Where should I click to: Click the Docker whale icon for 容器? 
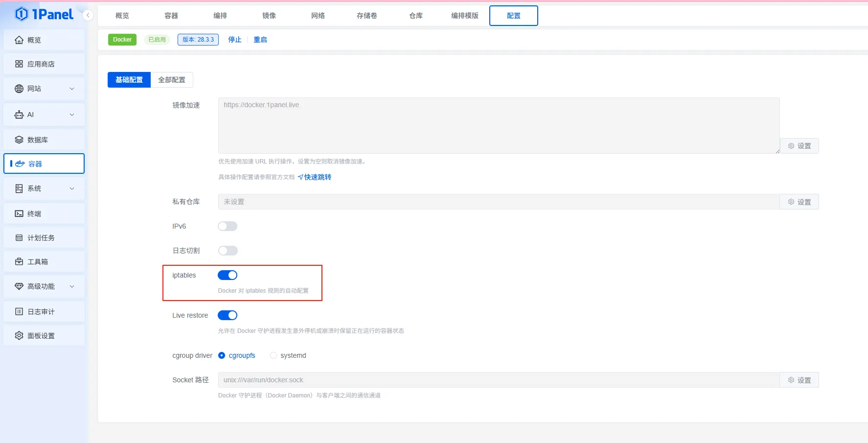20,164
